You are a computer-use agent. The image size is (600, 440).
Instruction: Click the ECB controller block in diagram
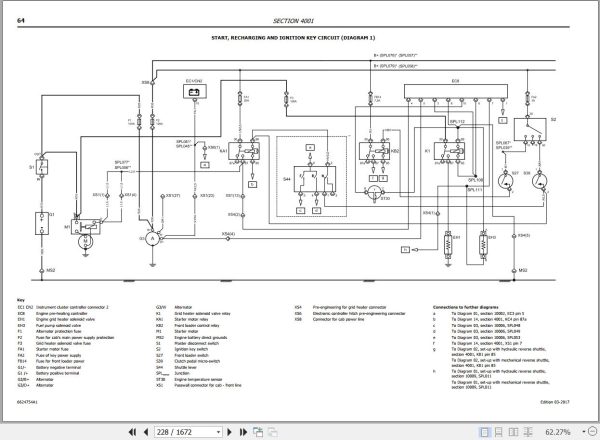point(456,91)
